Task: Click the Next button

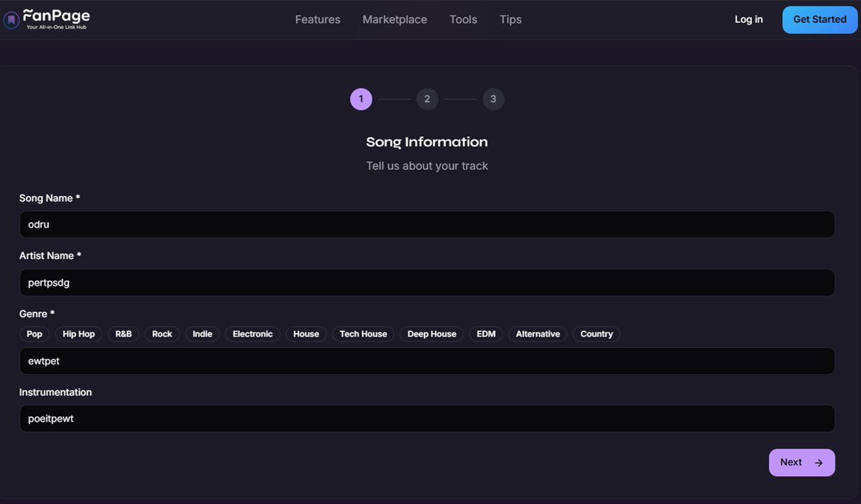Action: coord(797,462)
